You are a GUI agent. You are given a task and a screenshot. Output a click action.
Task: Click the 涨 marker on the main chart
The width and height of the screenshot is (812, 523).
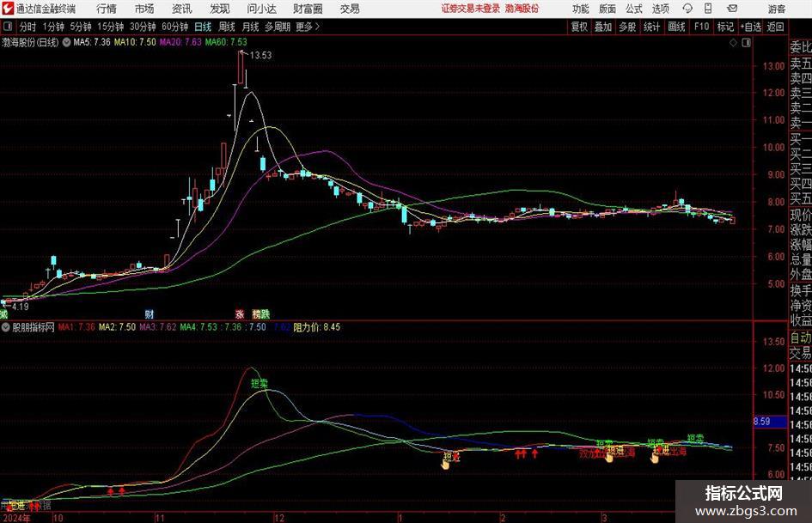(x=239, y=313)
